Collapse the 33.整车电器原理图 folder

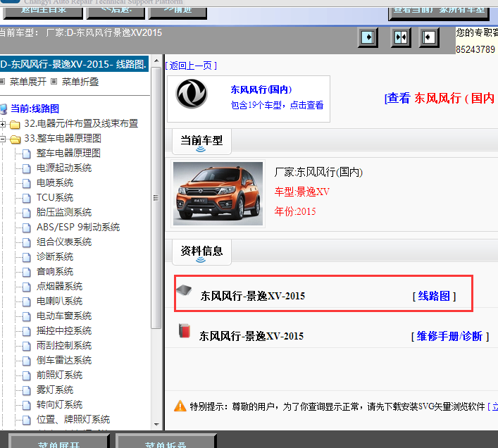[3, 139]
